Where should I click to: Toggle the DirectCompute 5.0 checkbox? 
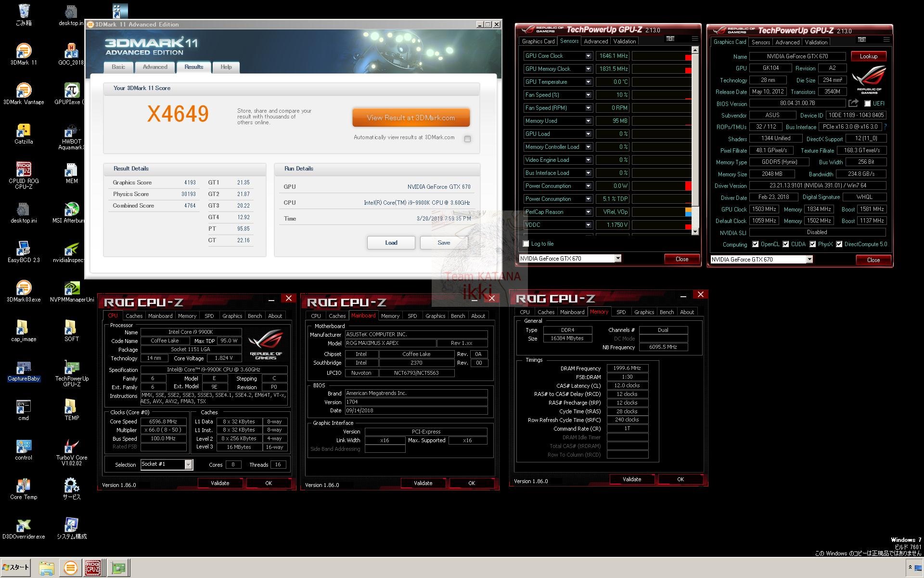[x=839, y=244]
